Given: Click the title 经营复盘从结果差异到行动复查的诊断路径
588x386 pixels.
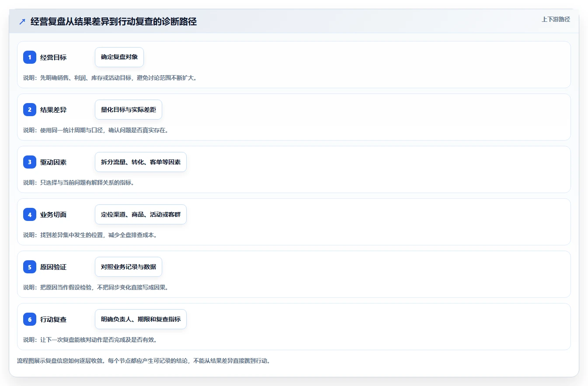Looking at the screenshot, I should point(114,21).
